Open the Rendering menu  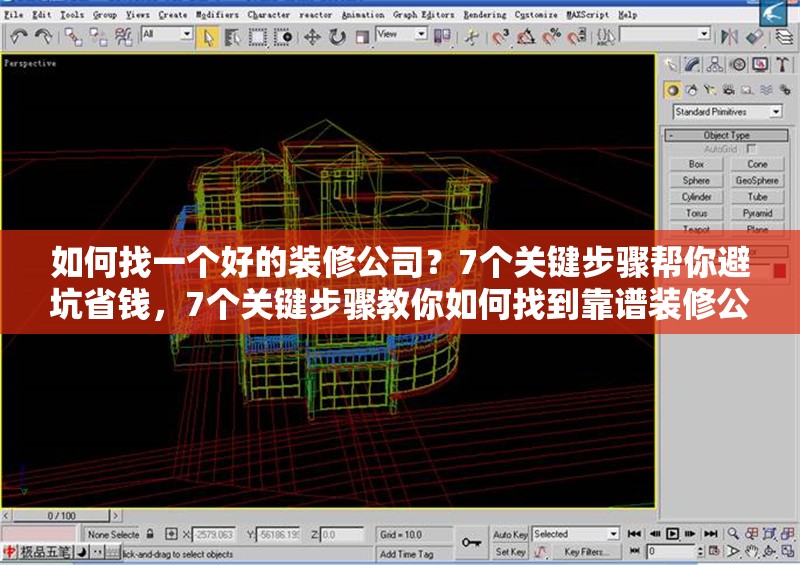(x=484, y=15)
